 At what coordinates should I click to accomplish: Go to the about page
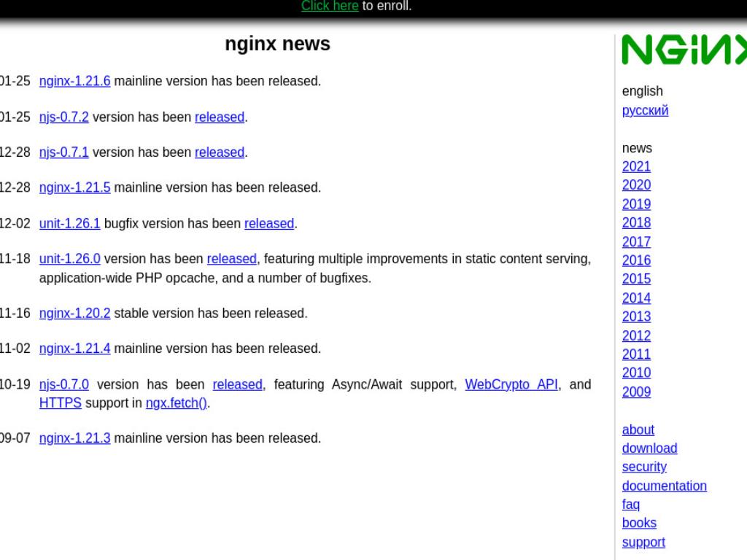click(638, 429)
